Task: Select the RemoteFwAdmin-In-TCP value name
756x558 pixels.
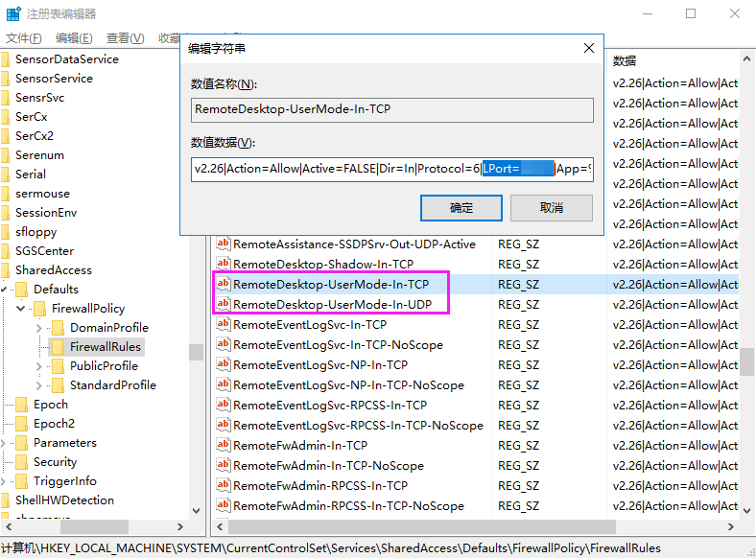Action: coord(300,445)
